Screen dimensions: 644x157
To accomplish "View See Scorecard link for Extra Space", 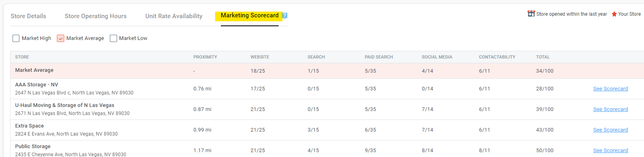I will [610, 130].
